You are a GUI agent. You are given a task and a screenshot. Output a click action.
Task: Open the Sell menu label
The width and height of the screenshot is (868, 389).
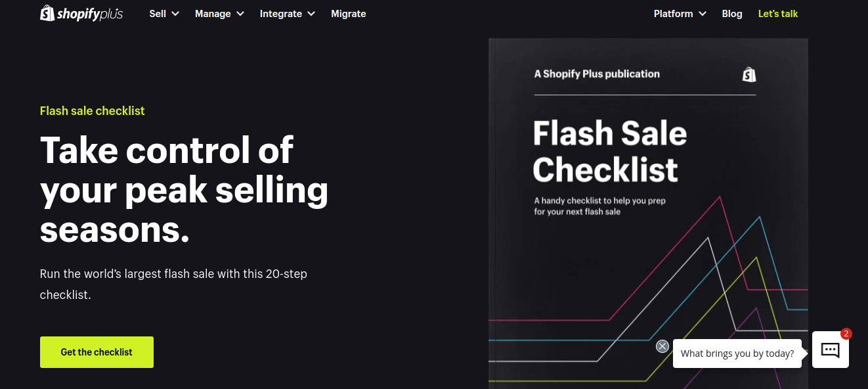(x=158, y=14)
